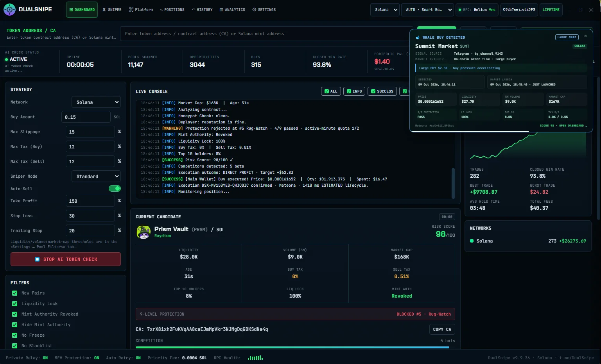601x364 pixels.
Task: Switch to the Sniper tab
Action: click(x=112, y=10)
